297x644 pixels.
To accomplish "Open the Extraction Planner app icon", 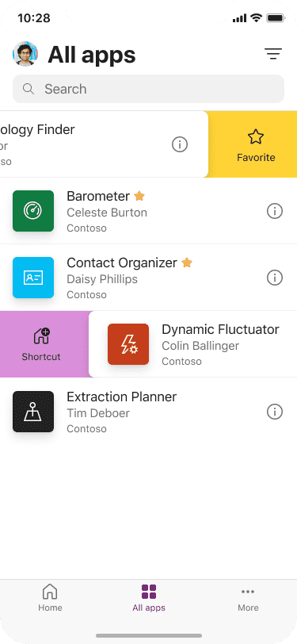I will click(33, 412).
